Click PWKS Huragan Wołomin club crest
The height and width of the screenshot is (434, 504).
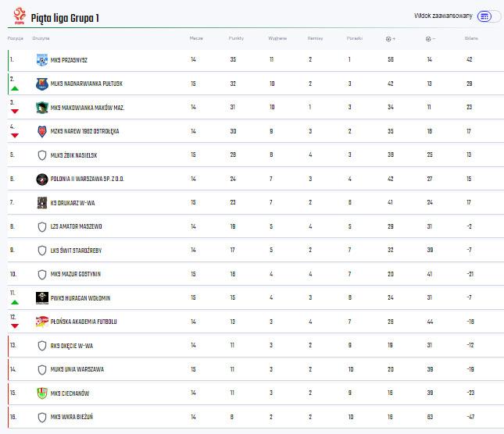tap(42, 297)
